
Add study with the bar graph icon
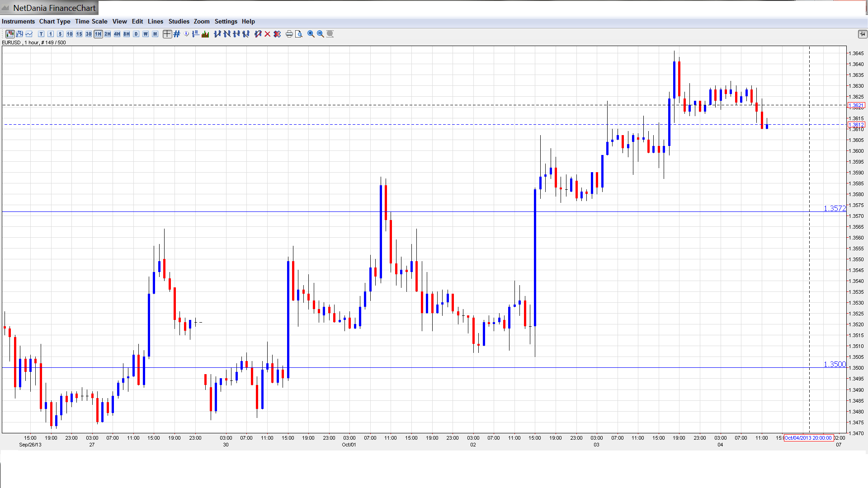tap(205, 34)
